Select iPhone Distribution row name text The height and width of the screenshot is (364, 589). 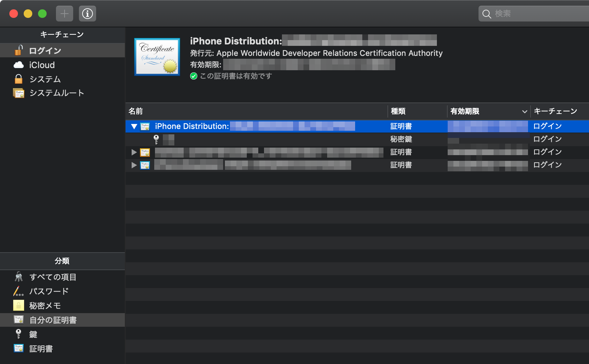192,126
